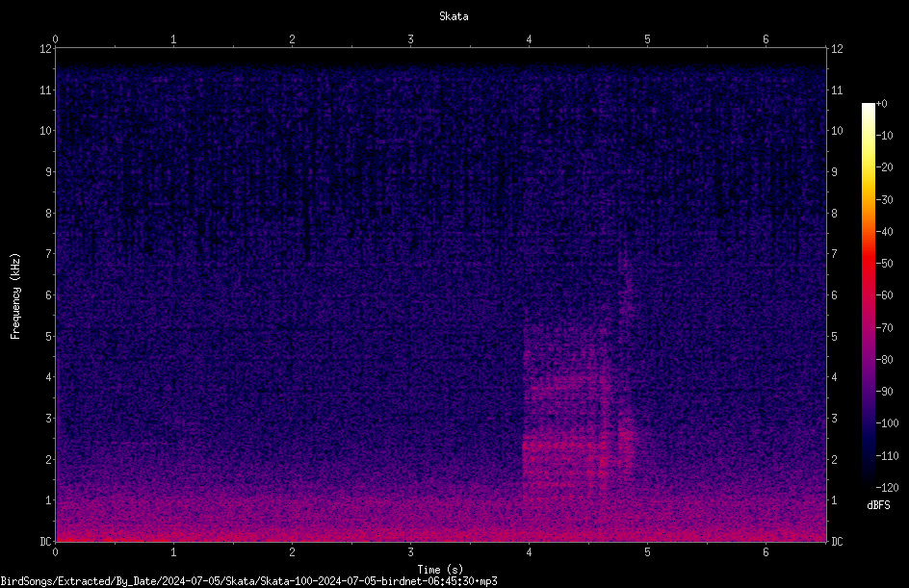
Task: Click the '-20' value on the color scale
Action: [884, 167]
